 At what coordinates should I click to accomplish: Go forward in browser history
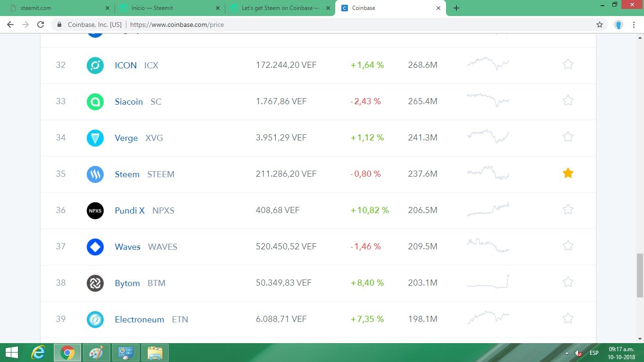tap(25, 25)
